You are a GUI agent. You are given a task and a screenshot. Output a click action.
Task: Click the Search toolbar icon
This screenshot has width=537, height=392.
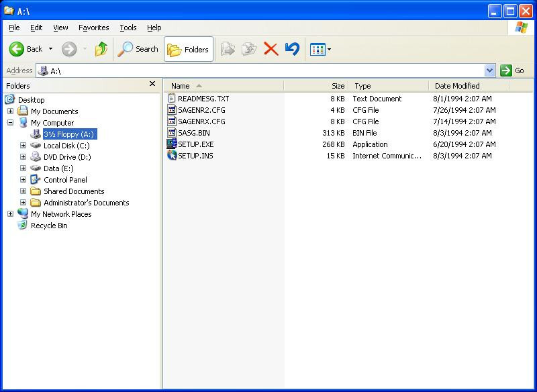tap(128, 49)
